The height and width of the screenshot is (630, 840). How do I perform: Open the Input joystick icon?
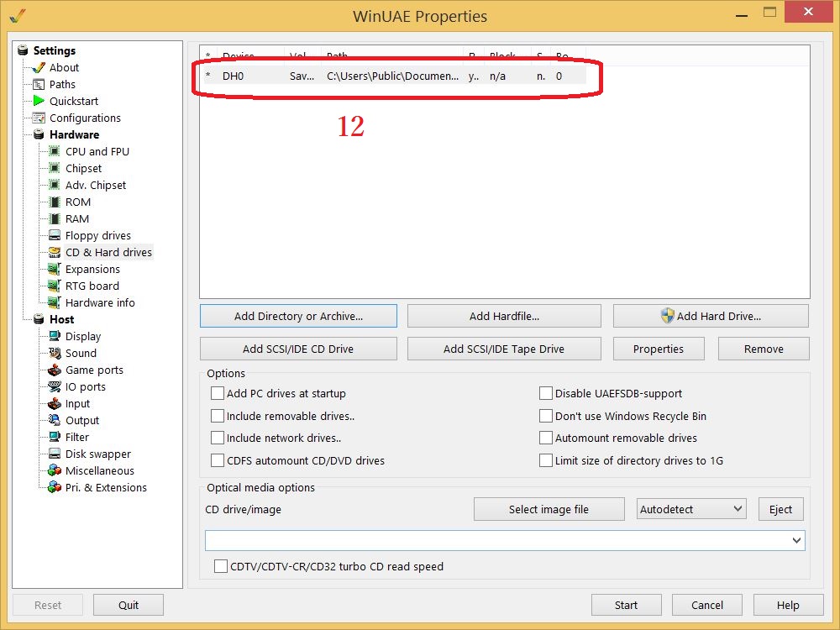pyautogui.click(x=54, y=403)
